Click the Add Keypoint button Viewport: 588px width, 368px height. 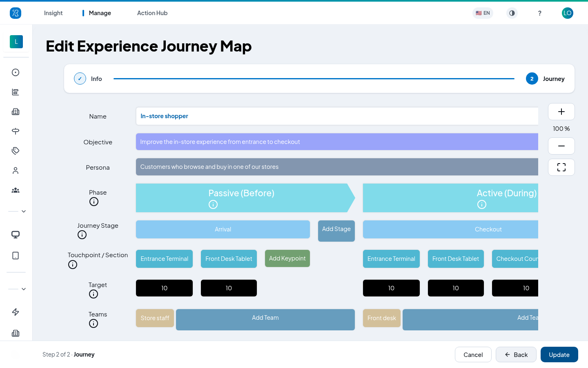coord(287,258)
